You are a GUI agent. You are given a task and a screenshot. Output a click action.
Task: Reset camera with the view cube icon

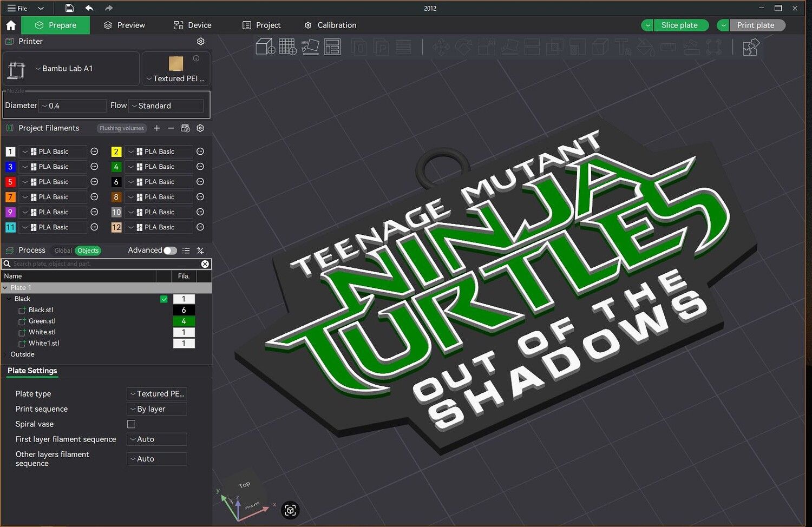coord(290,510)
